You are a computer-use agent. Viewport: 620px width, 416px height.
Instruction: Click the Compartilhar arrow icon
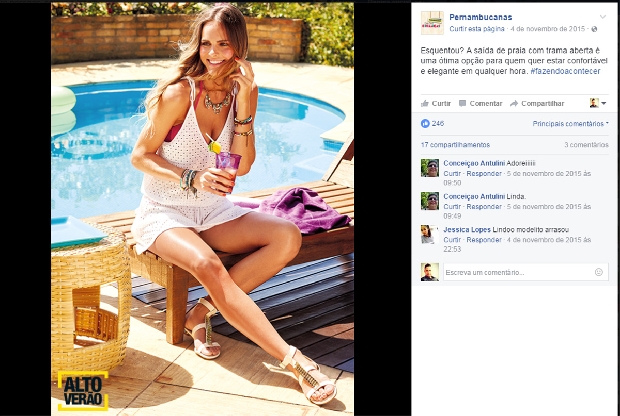[x=514, y=103]
